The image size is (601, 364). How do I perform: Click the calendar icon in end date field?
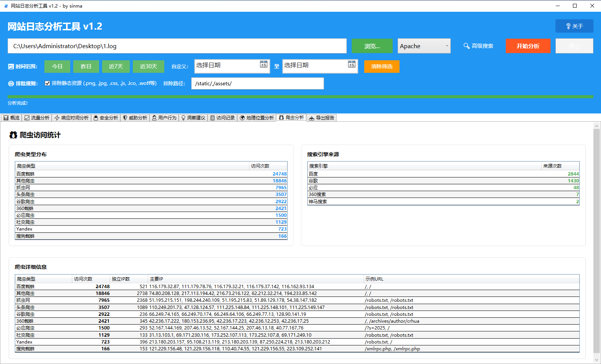coord(352,64)
